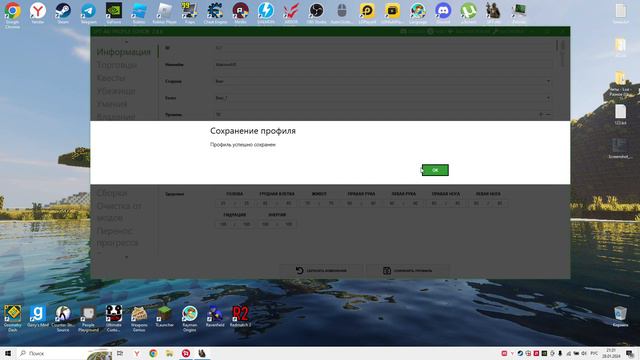Image resolution: width=640 pixels, height=360 pixels.
Task: Open the DAEMON Tools lightning-bolt shortcut
Action: click(266, 13)
